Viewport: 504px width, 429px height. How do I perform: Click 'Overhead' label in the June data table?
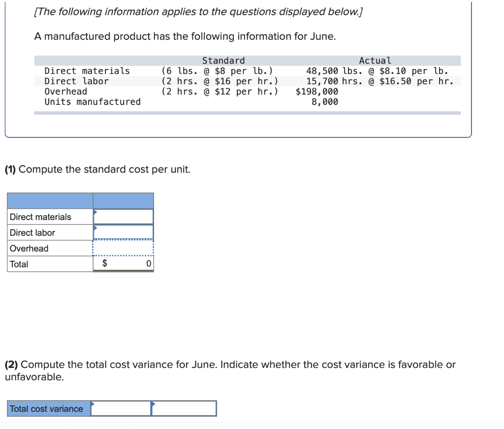pos(65,91)
